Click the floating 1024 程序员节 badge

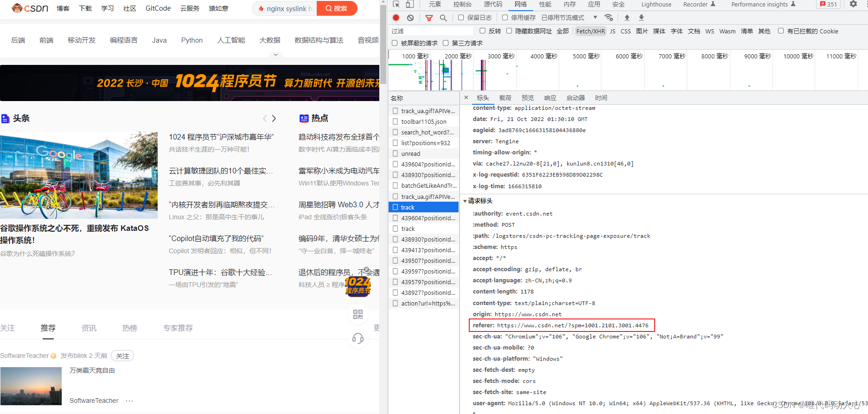coord(357,286)
